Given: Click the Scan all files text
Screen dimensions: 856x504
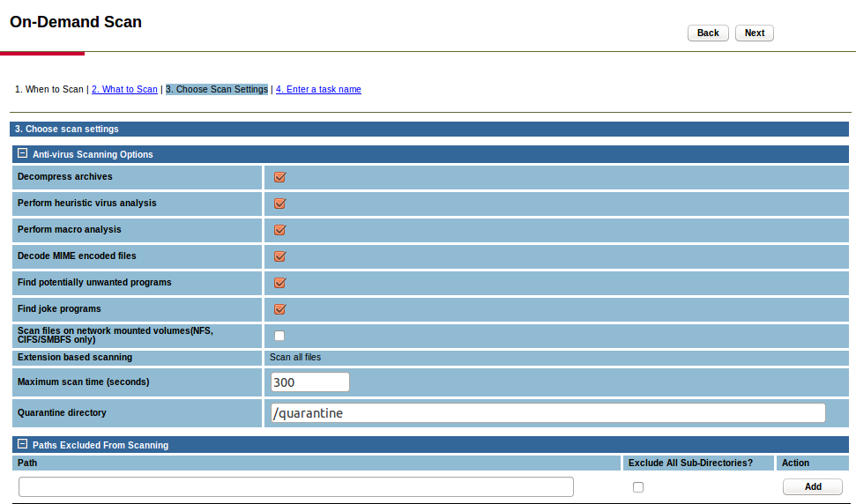Looking at the screenshot, I should (295, 358).
